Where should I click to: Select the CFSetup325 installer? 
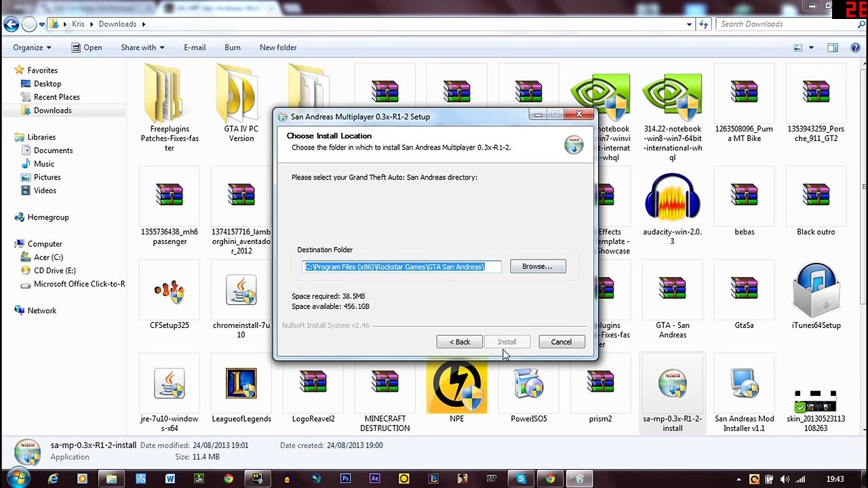click(170, 296)
